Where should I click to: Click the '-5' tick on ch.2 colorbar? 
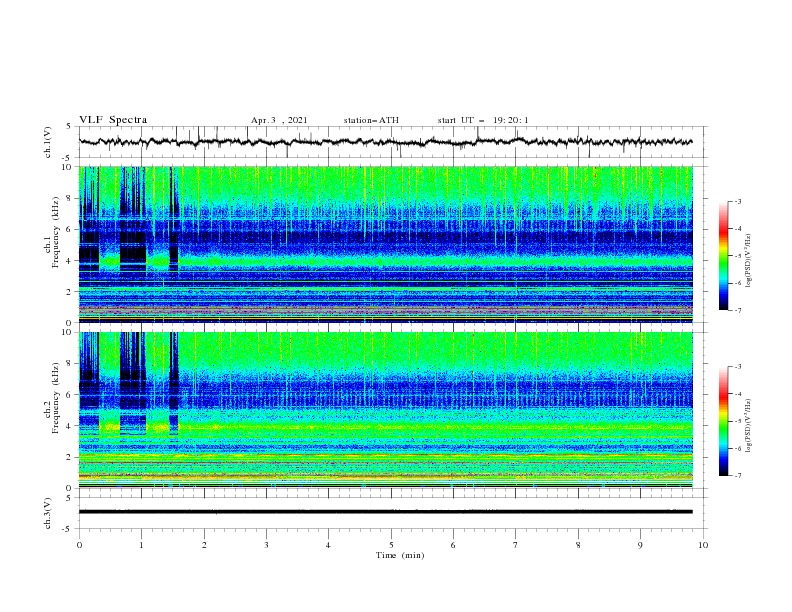click(737, 421)
